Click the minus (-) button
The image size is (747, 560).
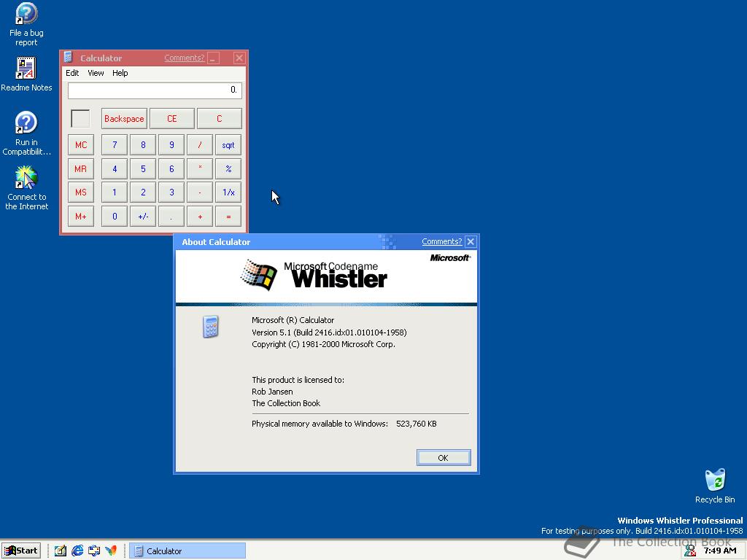pyautogui.click(x=200, y=192)
